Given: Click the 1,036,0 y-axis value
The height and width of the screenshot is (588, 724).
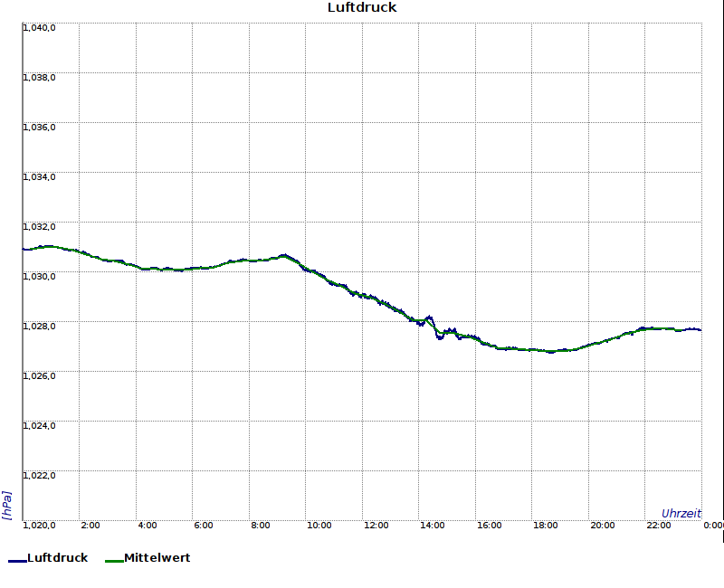Looking at the screenshot, I should (39, 128).
